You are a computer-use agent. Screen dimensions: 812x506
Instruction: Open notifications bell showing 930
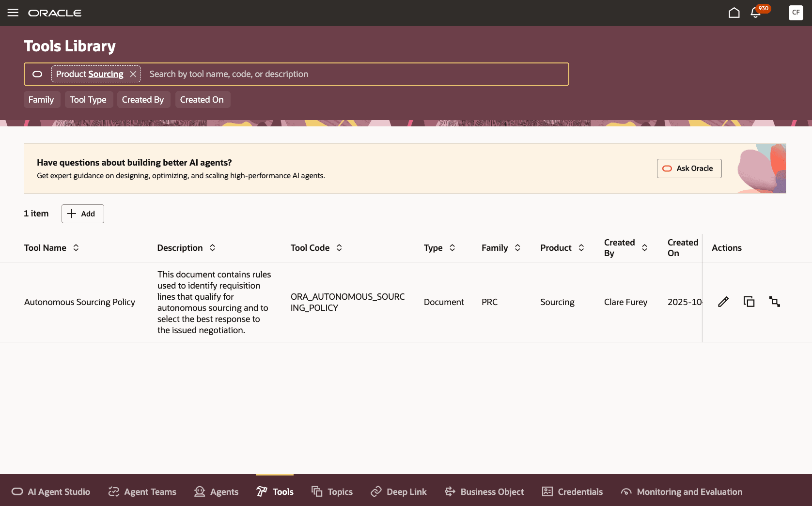pyautogui.click(x=756, y=13)
